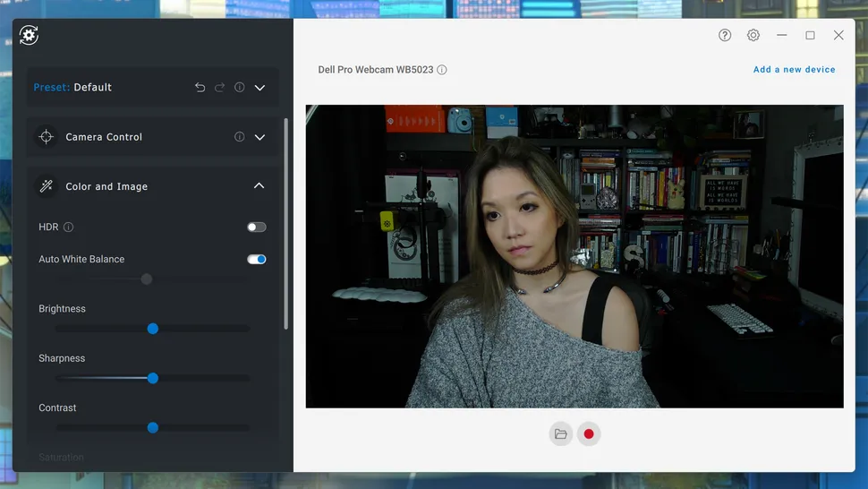Click the Add a new device link
The image size is (868, 489).
(x=794, y=70)
